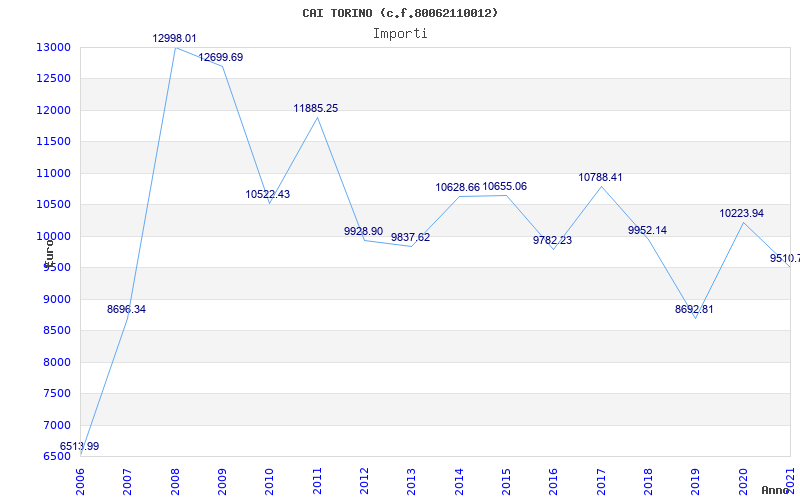This screenshot has height=500, width=800.
Task: Click the 8000 y-axis value
Action: pos(56,362)
